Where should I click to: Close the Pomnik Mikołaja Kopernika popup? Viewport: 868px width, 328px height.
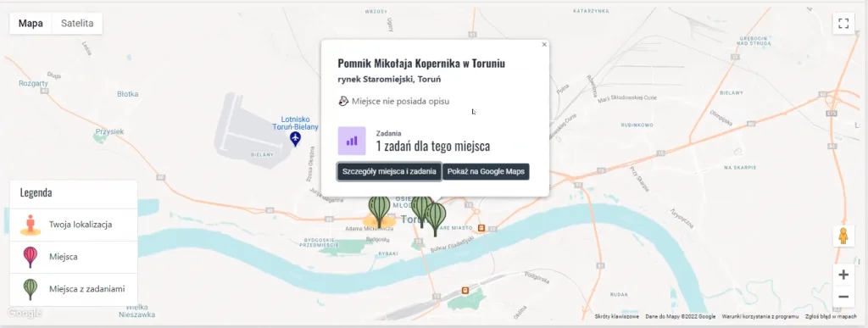click(544, 45)
